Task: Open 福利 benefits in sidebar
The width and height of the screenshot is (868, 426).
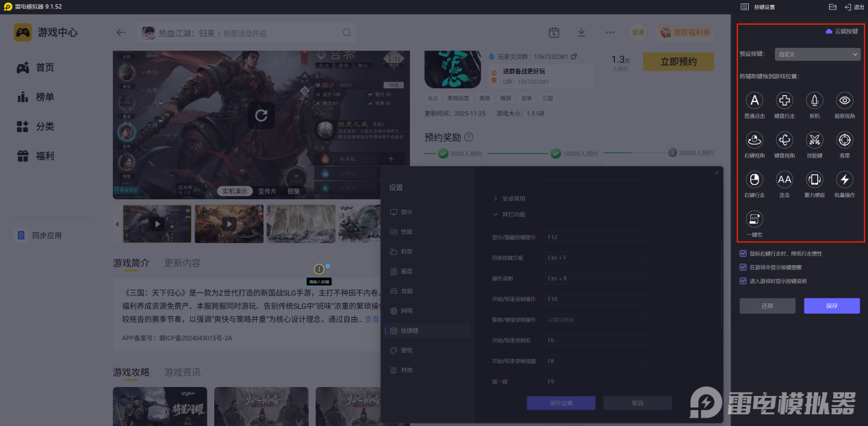Action: coord(36,156)
